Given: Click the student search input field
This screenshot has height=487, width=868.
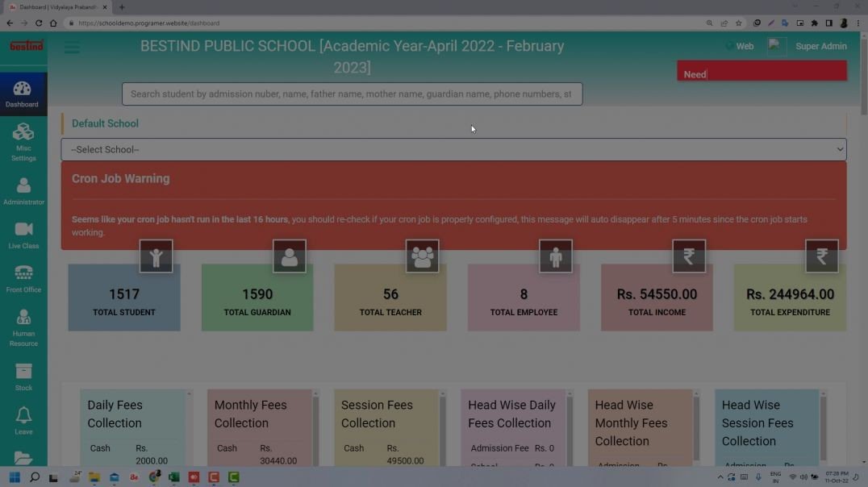Looking at the screenshot, I should click(352, 94).
